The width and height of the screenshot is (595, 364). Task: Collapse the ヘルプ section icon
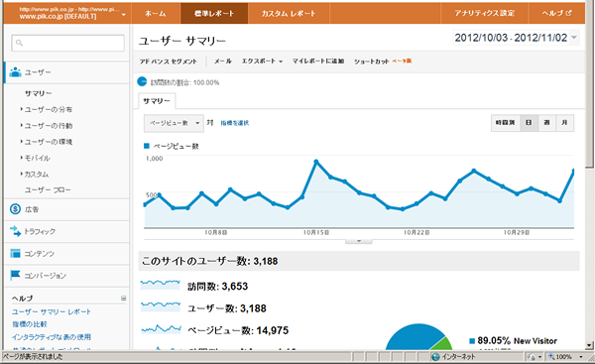click(123, 299)
